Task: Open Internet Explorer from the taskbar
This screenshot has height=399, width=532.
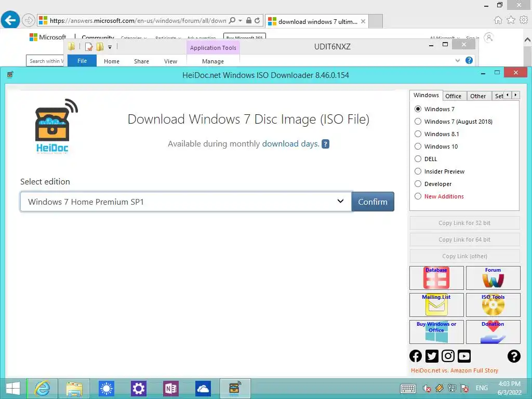Action: 43,389
